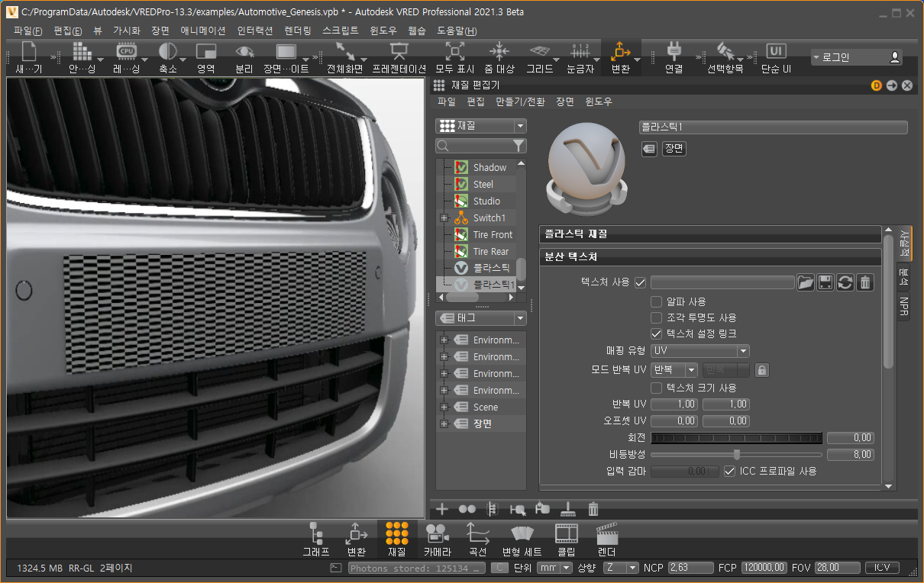Open 만들기/전환 menu in material editor
This screenshot has height=583, width=924.
[520, 101]
